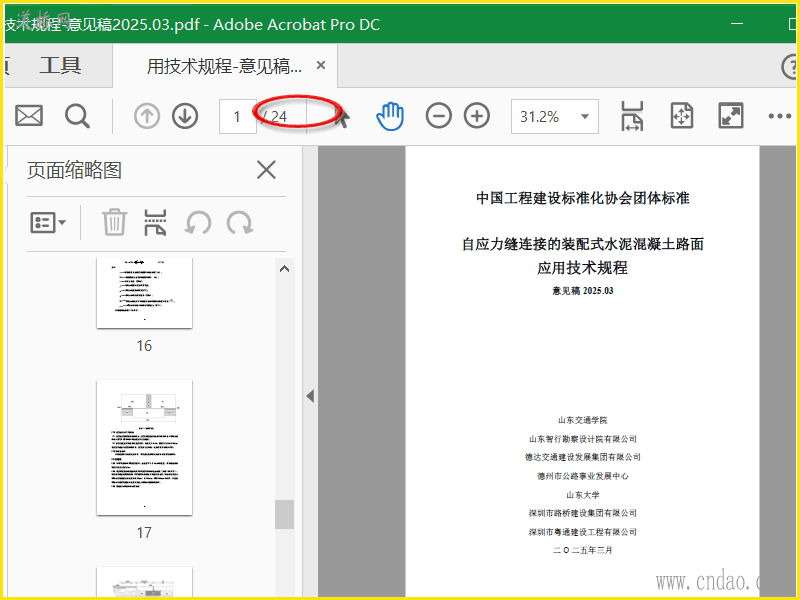
Task: Open the magnifier search tool
Action: (x=77, y=116)
